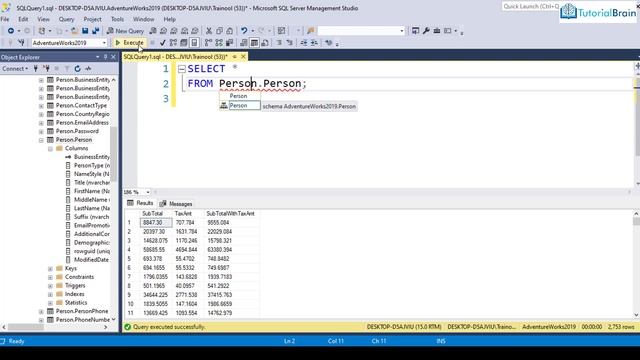Image resolution: width=640 pixels, height=360 pixels.
Task: Click Decrease Indent icon
Action: pos(304,42)
